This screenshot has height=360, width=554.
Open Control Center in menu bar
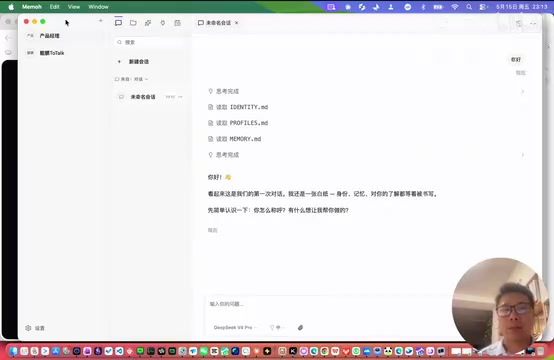(x=483, y=7)
